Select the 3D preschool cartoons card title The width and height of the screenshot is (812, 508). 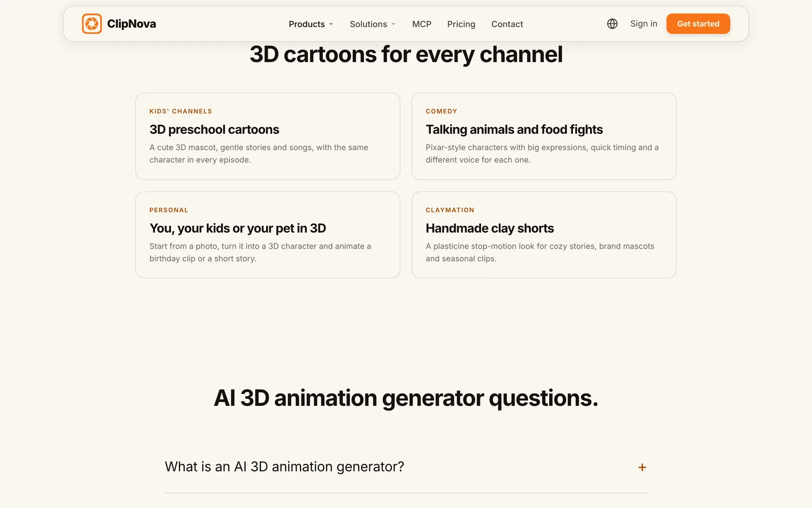point(214,129)
